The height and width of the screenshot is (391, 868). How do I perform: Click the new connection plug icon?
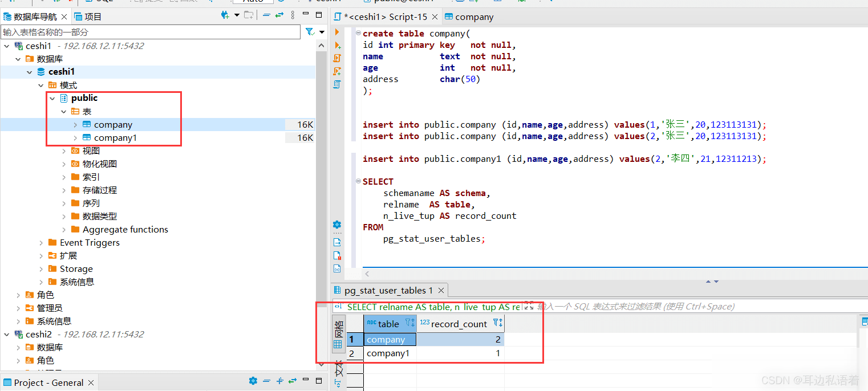225,16
